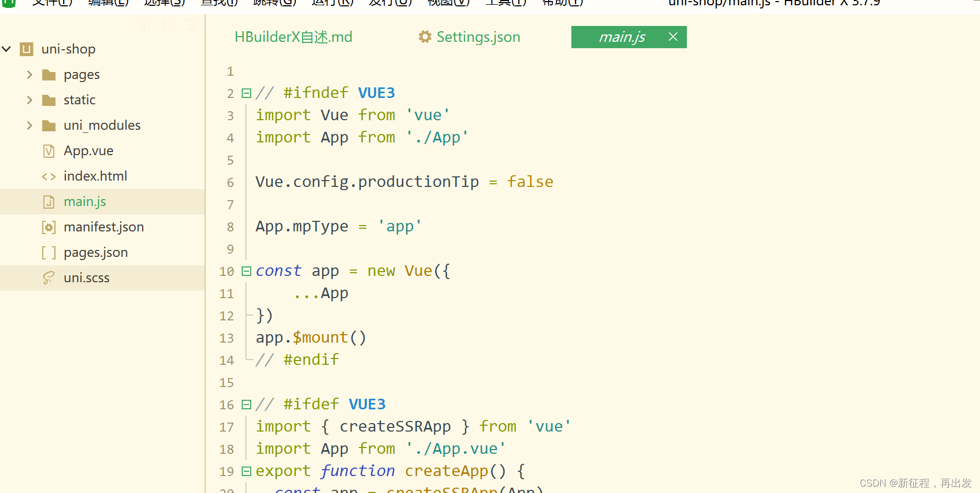Screen dimensions: 980x493
Task: Collapse the uni-shop project tree
Action: pos(6,49)
